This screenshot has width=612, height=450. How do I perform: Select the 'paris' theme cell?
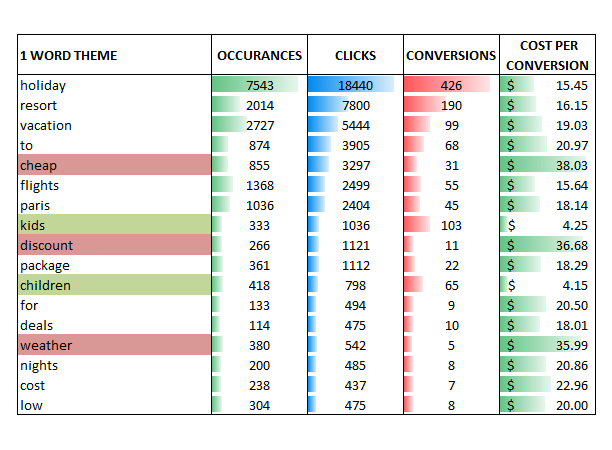(x=113, y=205)
